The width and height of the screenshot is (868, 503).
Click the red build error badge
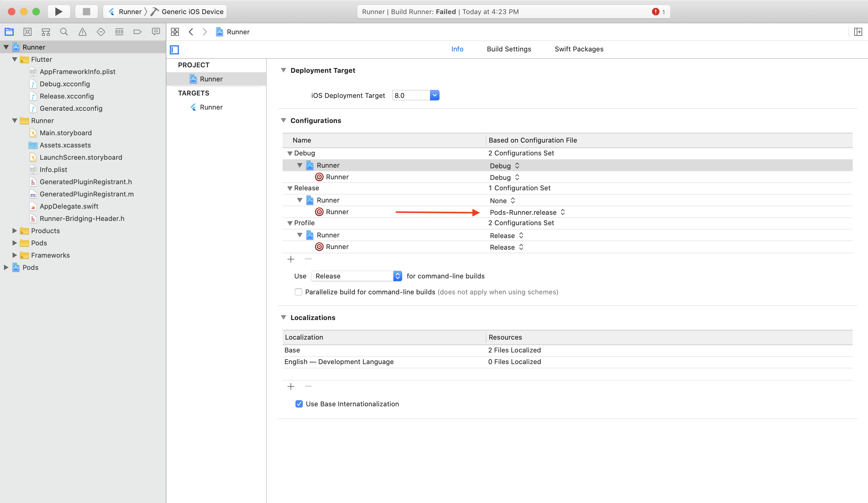coord(655,12)
